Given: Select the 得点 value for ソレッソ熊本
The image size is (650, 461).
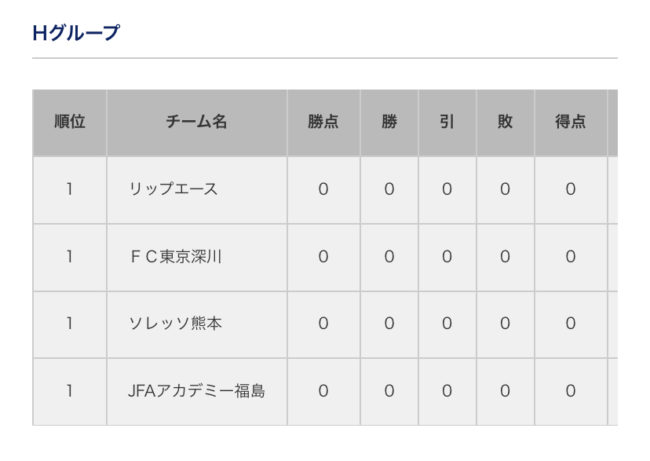Looking at the screenshot, I should point(570,323).
